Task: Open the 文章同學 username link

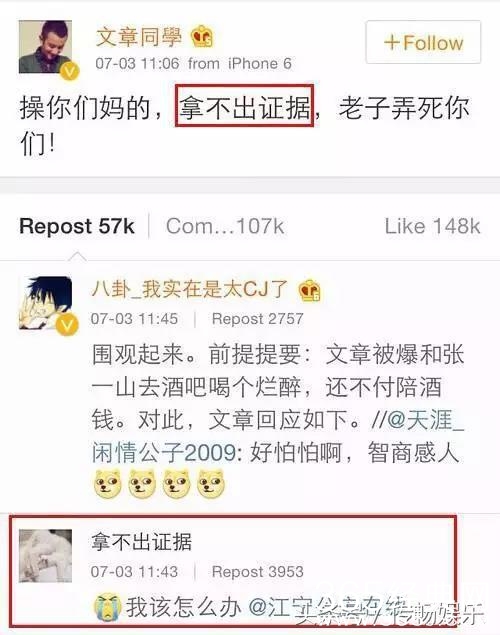Action: coord(139,36)
